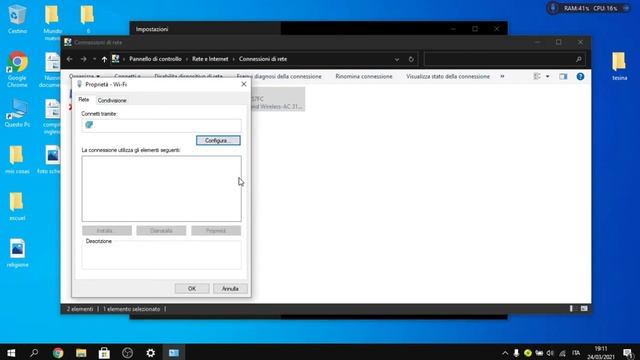Click the Configura button in Wi-Fi properties
The height and width of the screenshot is (360, 640).
pyautogui.click(x=218, y=140)
